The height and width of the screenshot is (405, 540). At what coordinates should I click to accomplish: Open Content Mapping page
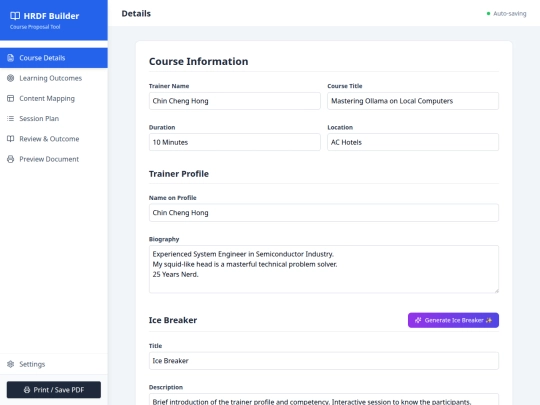coord(54,98)
